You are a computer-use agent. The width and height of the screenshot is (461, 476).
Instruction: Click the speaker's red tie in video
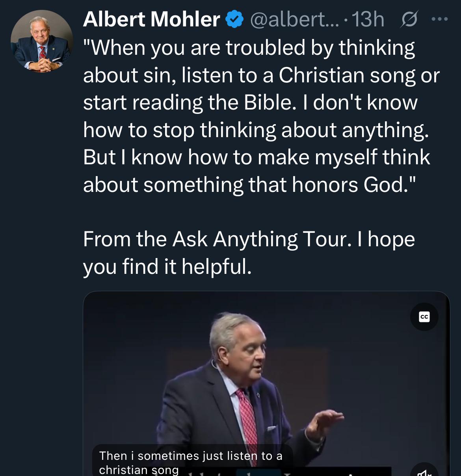pyautogui.click(x=246, y=414)
